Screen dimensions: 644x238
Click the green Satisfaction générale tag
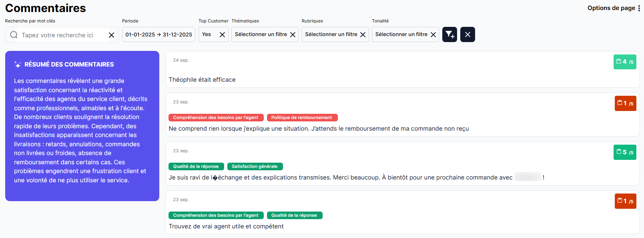[x=255, y=166]
